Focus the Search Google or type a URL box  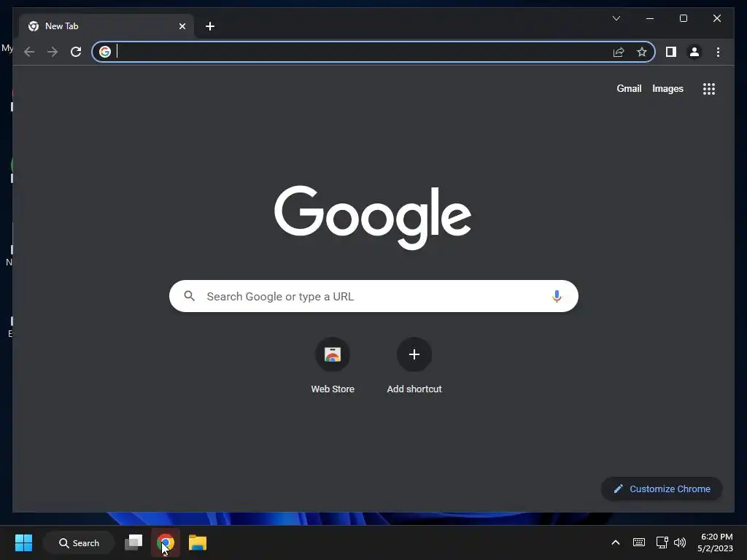(373, 296)
